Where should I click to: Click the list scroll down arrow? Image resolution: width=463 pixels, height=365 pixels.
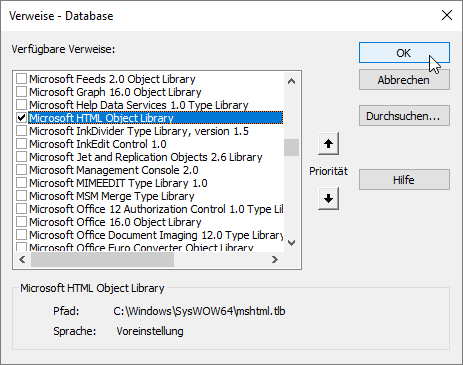point(291,243)
